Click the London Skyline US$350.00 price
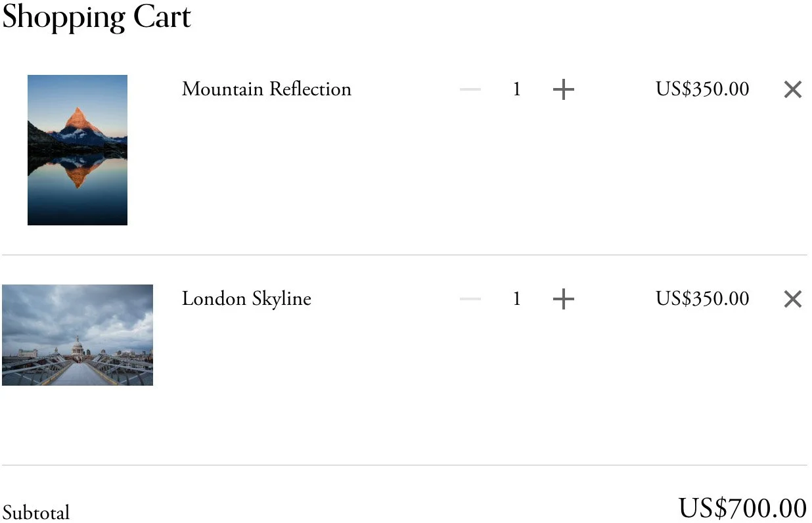The width and height of the screenshot is (812, 523). coord(702,299)
